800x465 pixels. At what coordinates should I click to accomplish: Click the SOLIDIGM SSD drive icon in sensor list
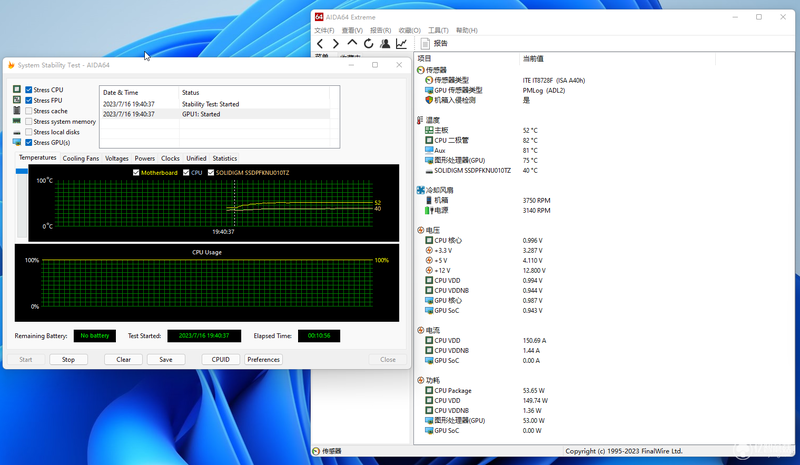429,170
